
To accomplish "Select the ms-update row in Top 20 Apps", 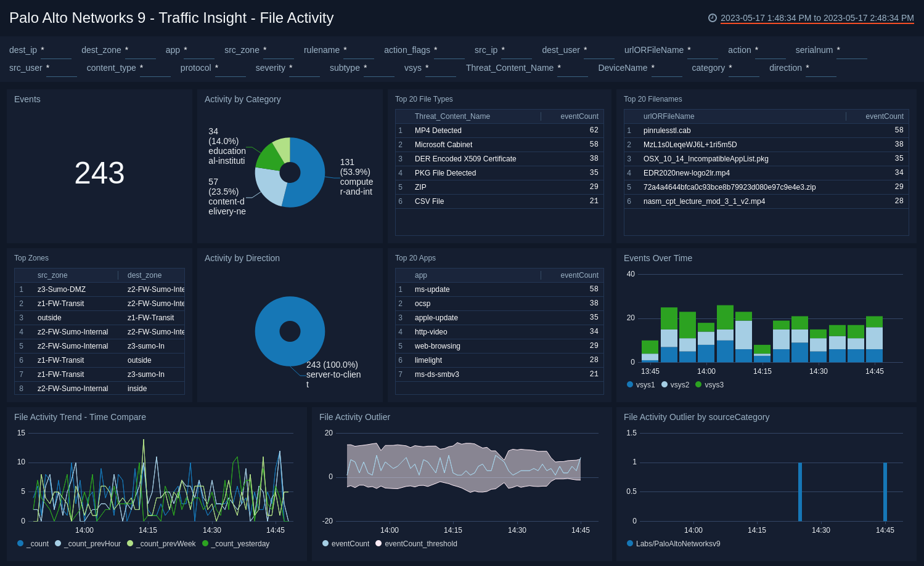I will click(433, 289).
